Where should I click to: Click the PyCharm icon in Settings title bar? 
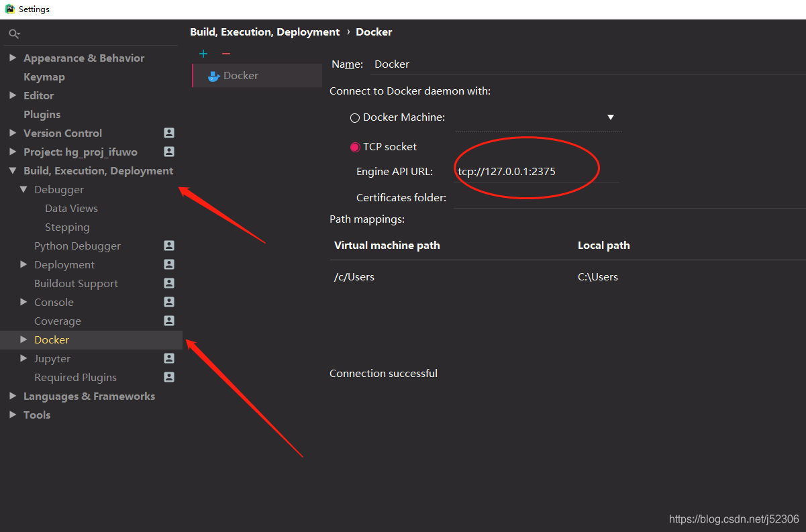click(x=9, y=9)
